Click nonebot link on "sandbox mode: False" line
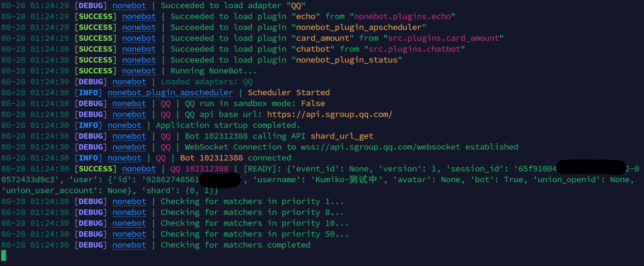Screen dimensions: 644x266 [x=129, y=104]
